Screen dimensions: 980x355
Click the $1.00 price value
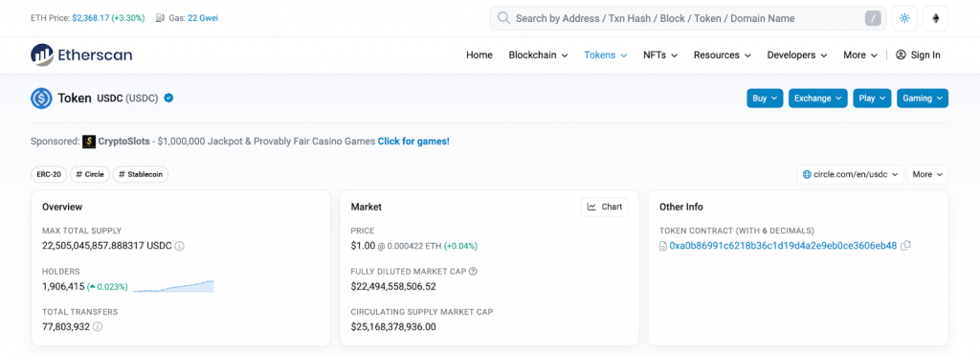click(x=363, y=246)
